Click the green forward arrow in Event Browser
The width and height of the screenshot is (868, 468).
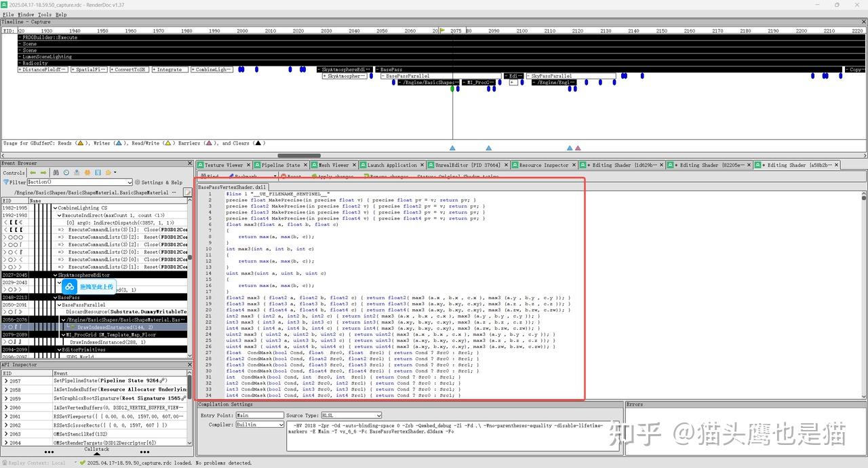[x=43, y=172]
